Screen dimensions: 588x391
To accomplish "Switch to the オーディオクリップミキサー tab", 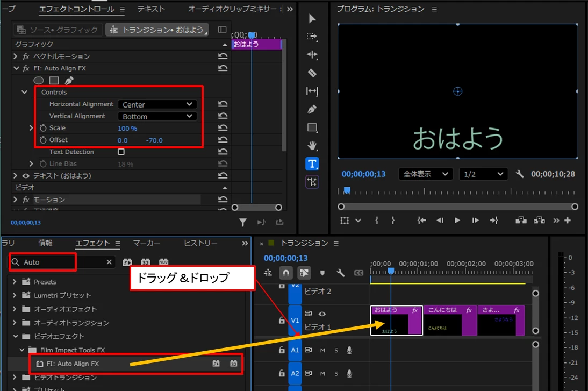I will (x=233, y=9).
